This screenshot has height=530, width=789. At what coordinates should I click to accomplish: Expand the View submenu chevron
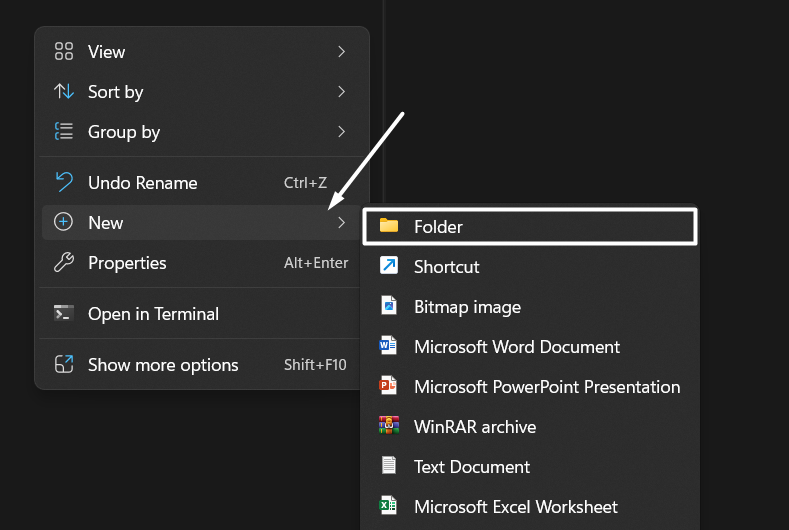tap(341, 51)
